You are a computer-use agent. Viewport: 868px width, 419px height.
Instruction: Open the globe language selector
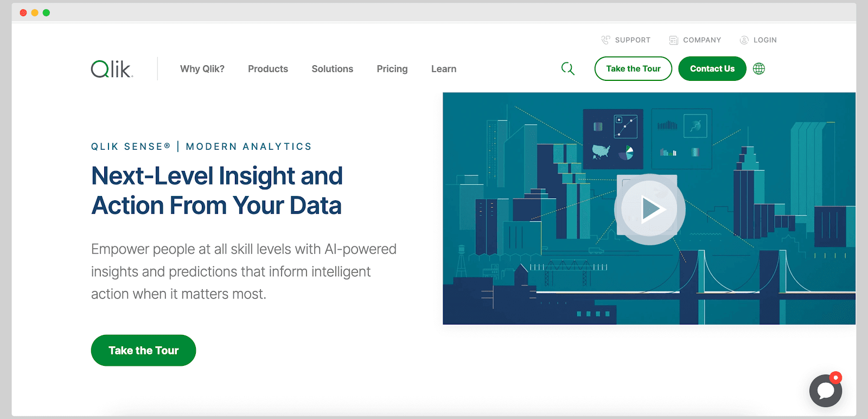(759, 68)
